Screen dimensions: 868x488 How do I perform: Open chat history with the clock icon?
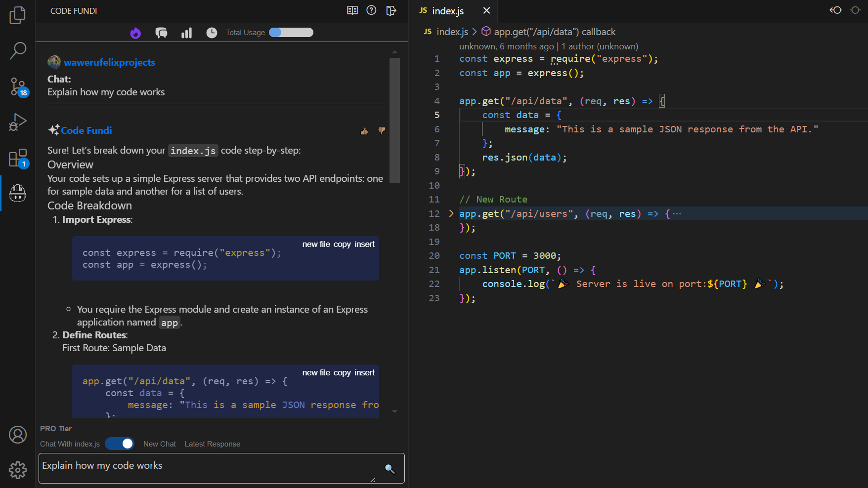tap(212, 33)
